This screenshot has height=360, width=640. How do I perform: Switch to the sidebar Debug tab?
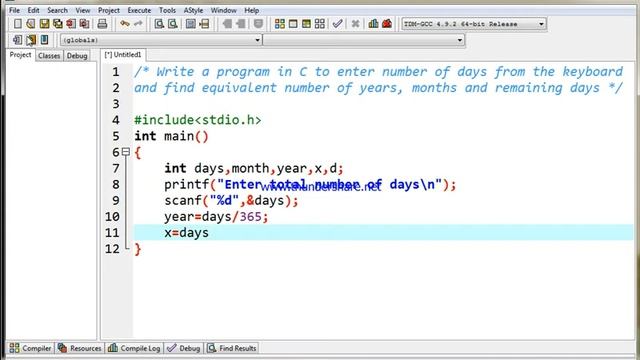tap(77, 56)
